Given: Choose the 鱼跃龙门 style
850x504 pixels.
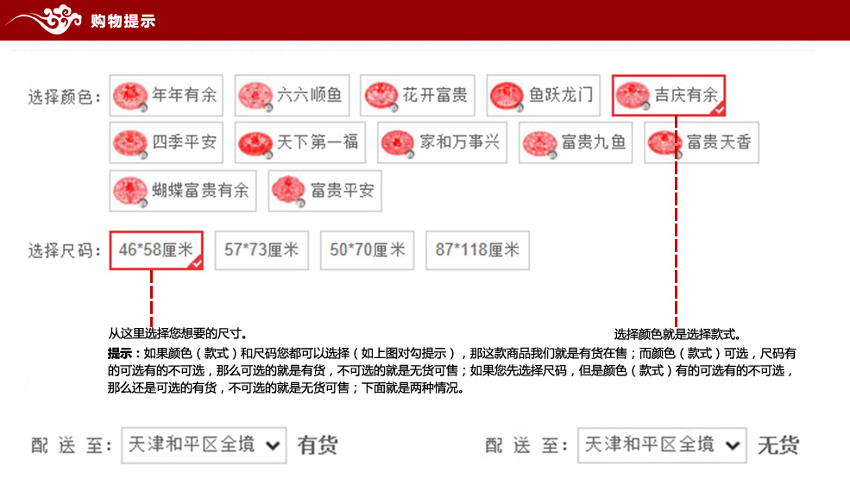Looking at the screenshot, I should click(x=543, y=96).
